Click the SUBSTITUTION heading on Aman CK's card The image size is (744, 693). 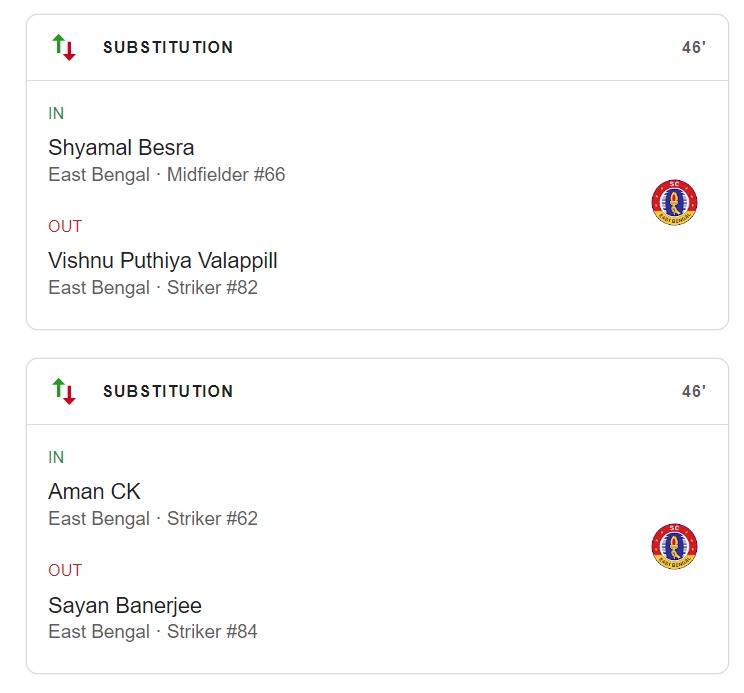coord(168,391)
